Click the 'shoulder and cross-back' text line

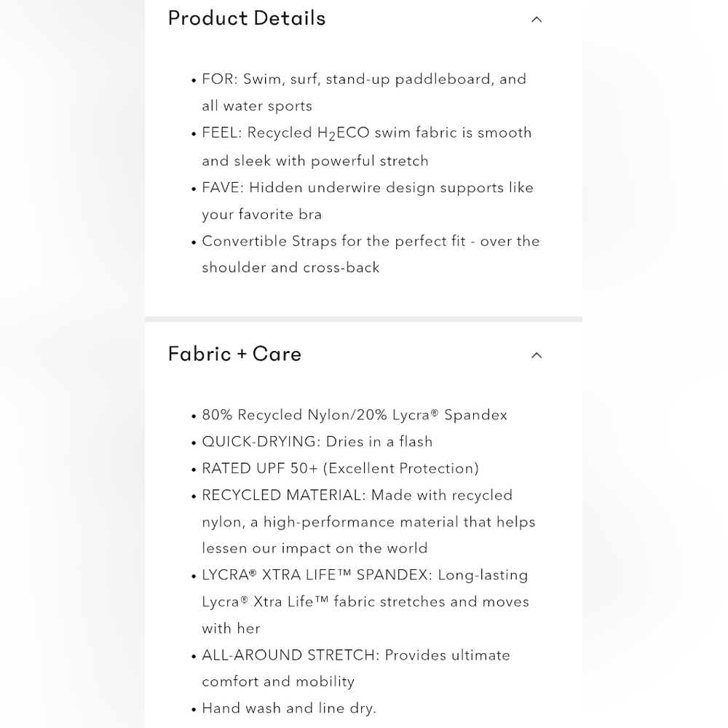[x=290, y=267]
